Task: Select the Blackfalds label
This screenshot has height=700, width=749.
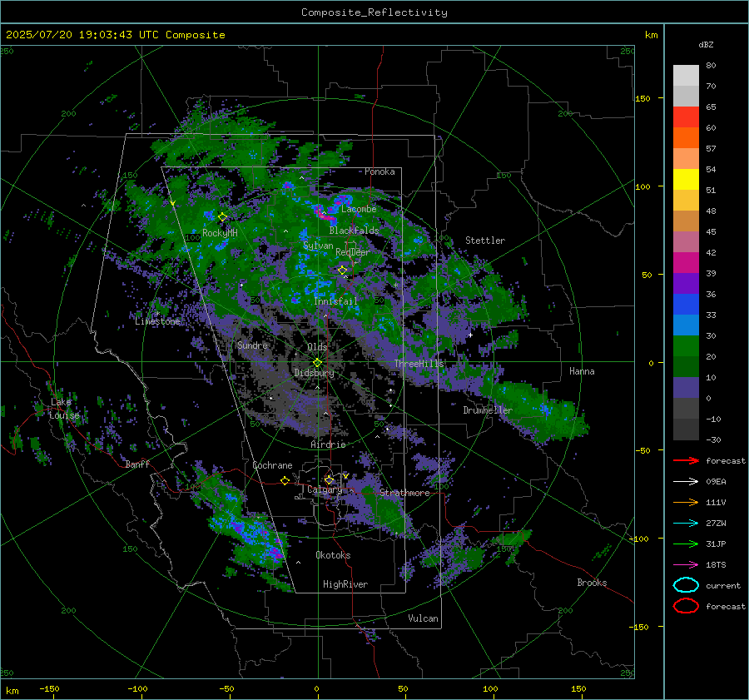Action: tap(354, 231)
